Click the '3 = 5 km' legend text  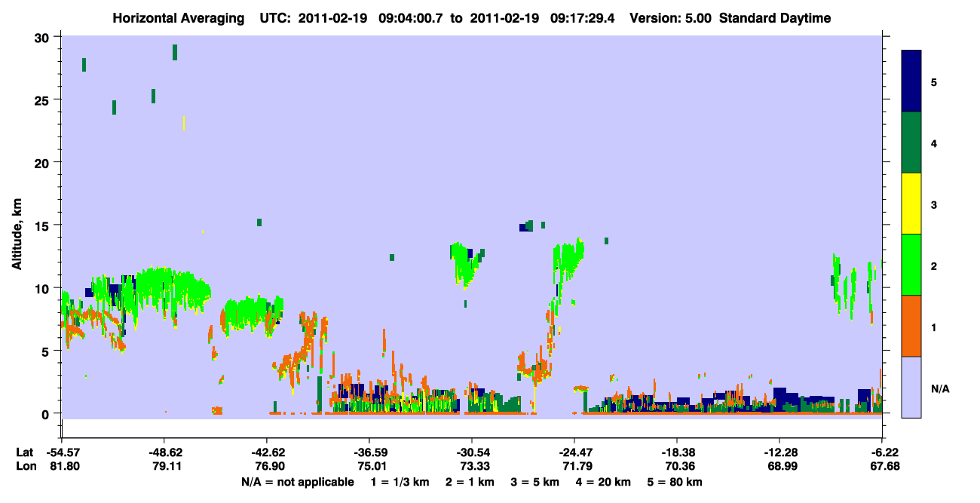click(x=536, y=482)
